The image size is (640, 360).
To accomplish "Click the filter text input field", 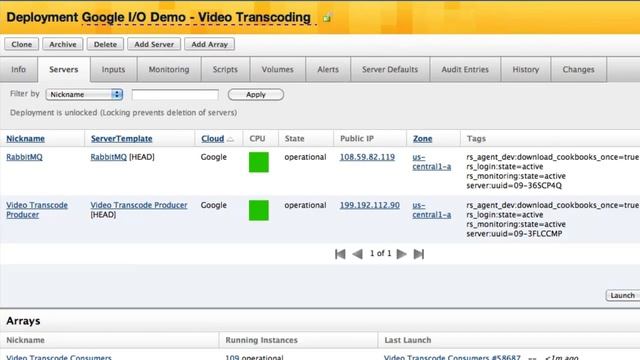I will pos(175,95).
